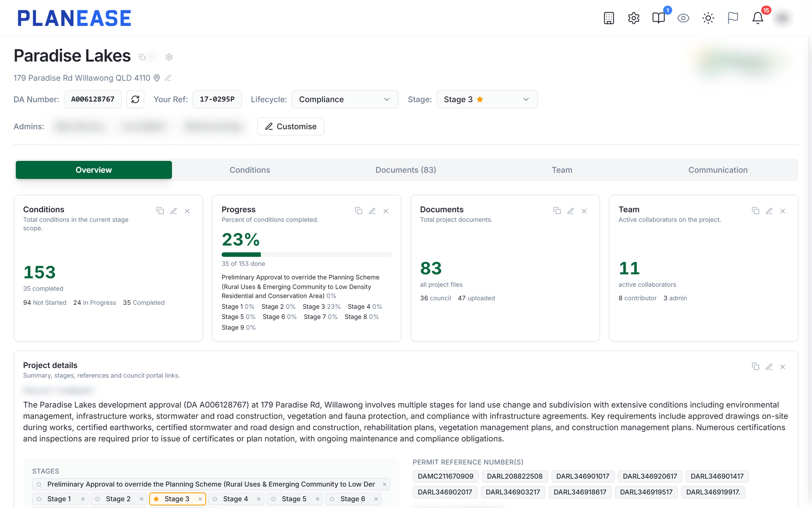Duplicate the Conditions card

pos(160,211)
